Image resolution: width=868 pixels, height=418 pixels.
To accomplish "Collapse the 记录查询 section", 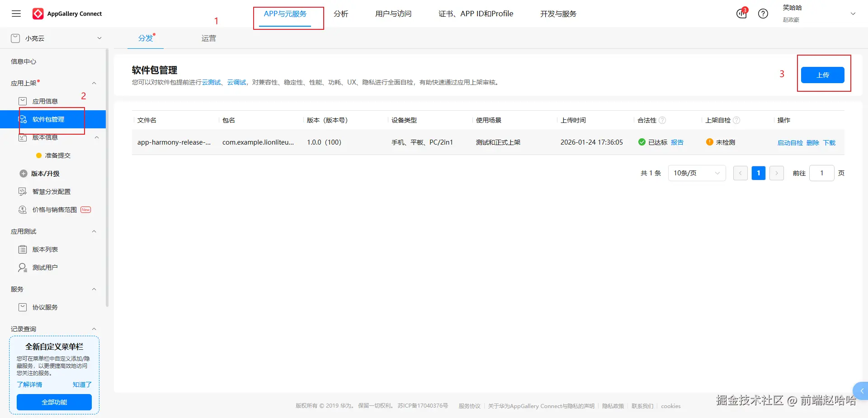I will click(x=94, y=329).
